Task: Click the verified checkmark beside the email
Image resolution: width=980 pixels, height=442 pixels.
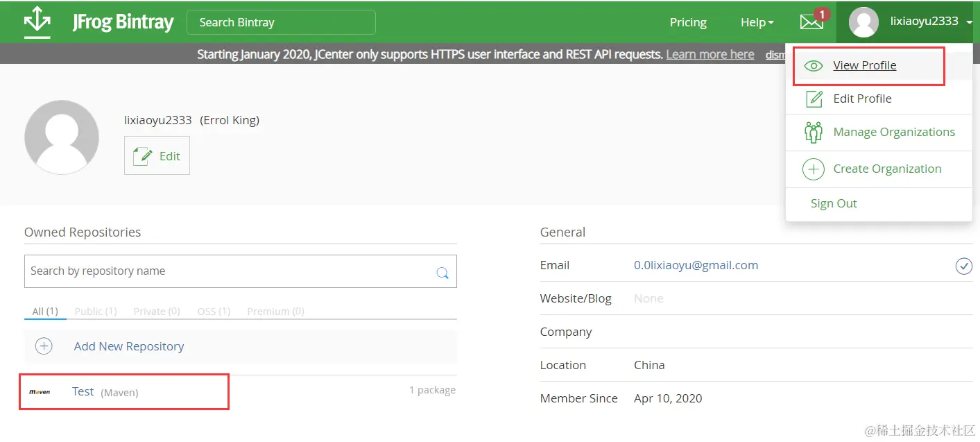Action: [x=963, y=266]
